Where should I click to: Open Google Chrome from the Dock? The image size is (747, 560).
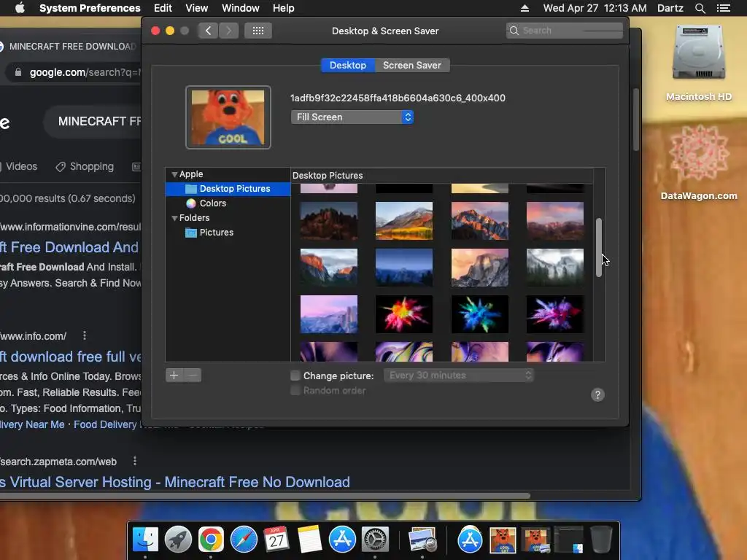point(211,540)
